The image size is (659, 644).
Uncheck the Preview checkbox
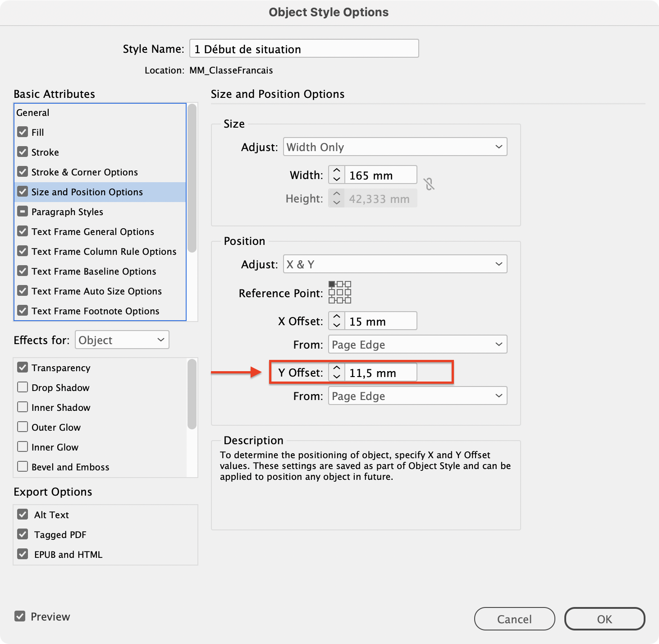click(20, 616)
